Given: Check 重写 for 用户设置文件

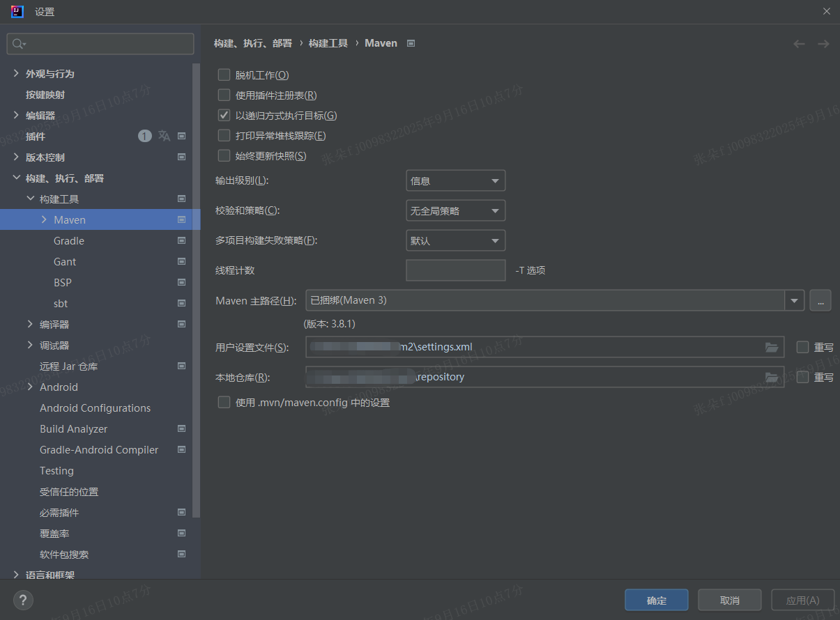Looking at the screenshot, I should pyautogui.click(x=802, y=347).
